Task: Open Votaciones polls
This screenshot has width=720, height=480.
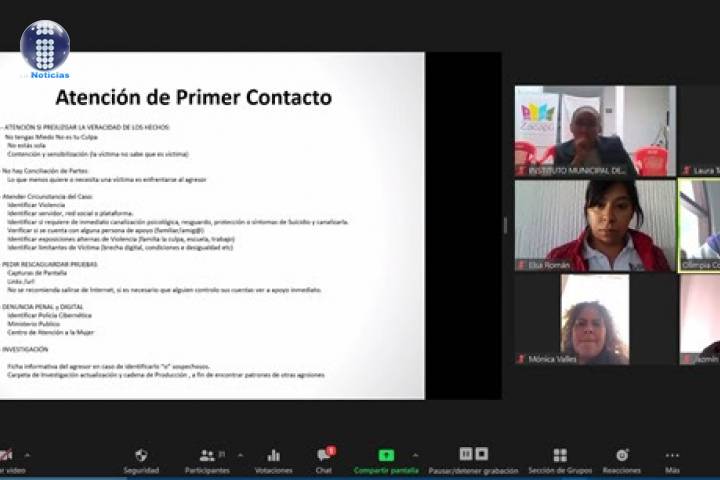Action: [x=273, y=456]
